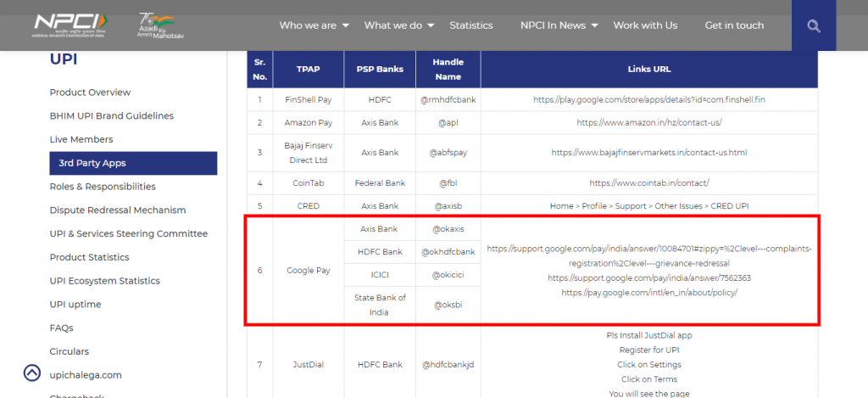Click the Amazon contact-us URL

coord(649,122)
